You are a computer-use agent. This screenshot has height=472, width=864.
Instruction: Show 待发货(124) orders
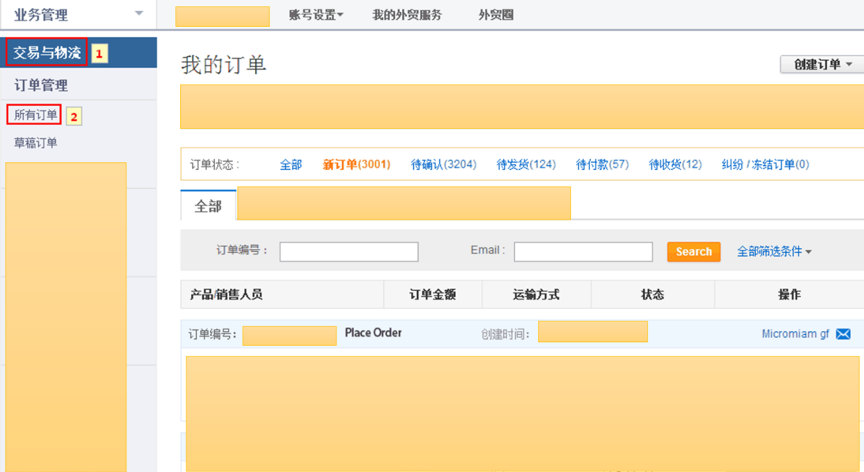(526, 164)
